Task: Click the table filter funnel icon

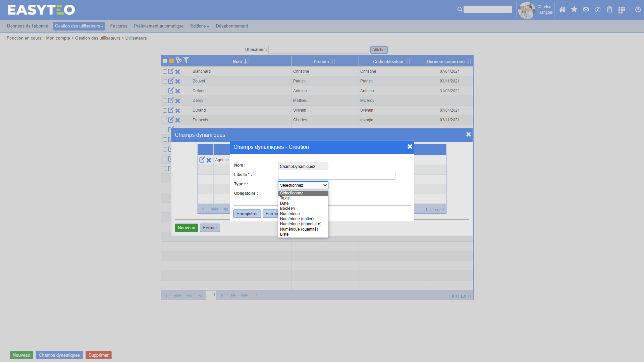Action: pyautogui.click(x=186, y=60)
